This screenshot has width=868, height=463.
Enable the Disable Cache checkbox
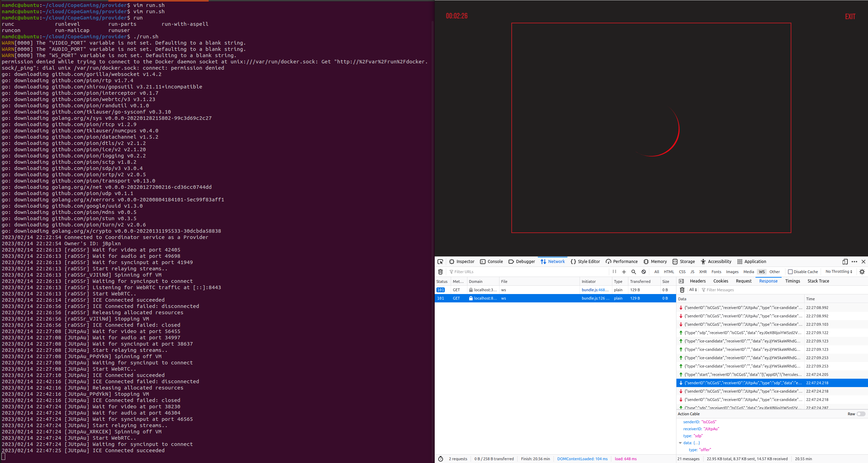(x=790, y=272)
